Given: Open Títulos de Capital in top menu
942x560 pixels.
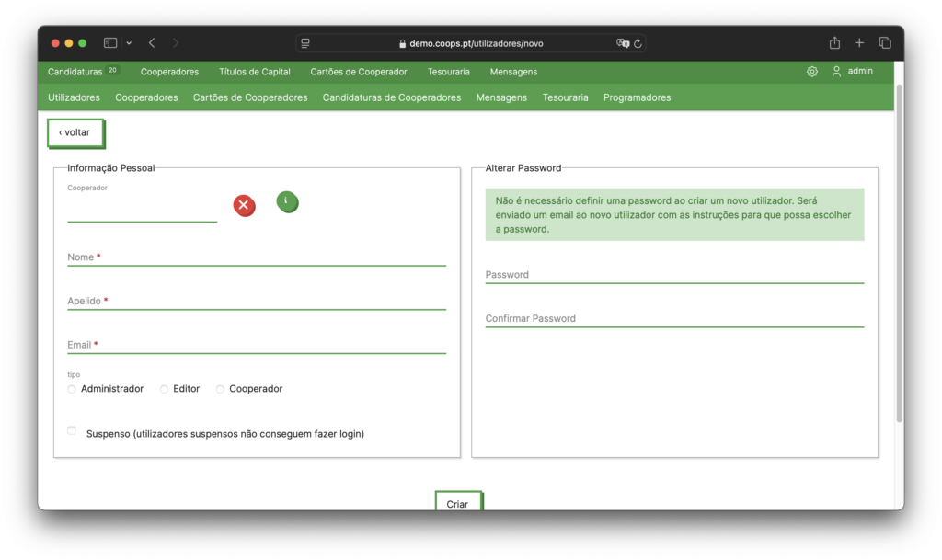Looking at the screenshot, I should [x=254, y=72].
